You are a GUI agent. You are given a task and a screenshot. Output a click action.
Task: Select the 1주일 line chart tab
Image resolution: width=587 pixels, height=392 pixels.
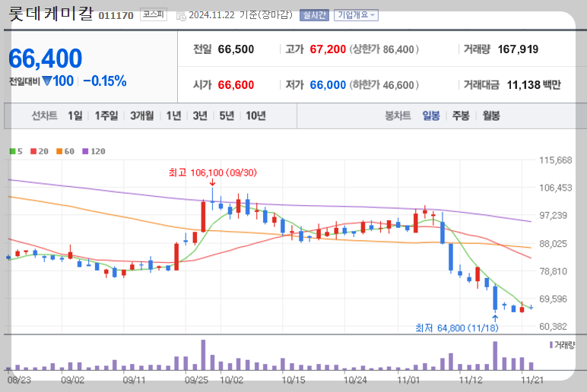coord(106,116)
